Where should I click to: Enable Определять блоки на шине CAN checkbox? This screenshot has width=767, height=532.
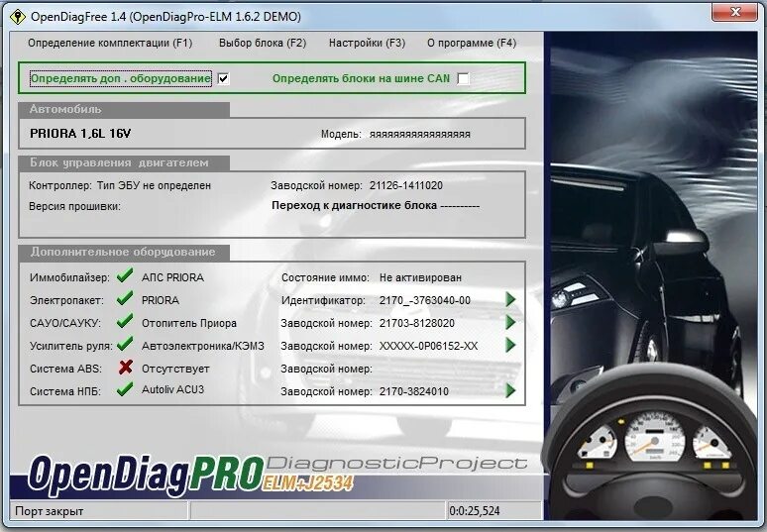463,78
